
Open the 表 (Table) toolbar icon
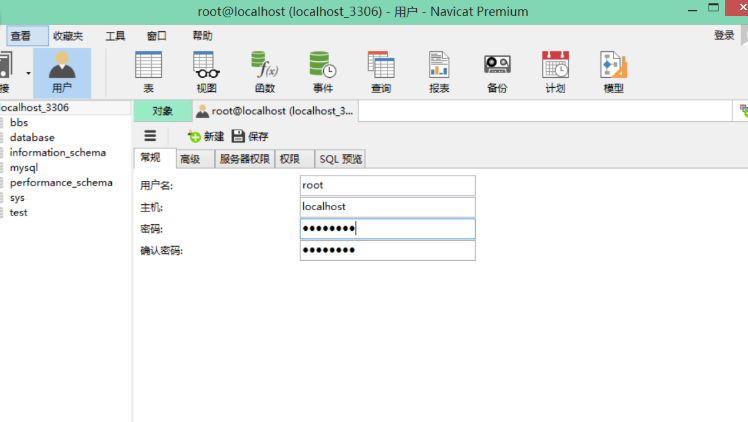(x=148, y=72)
